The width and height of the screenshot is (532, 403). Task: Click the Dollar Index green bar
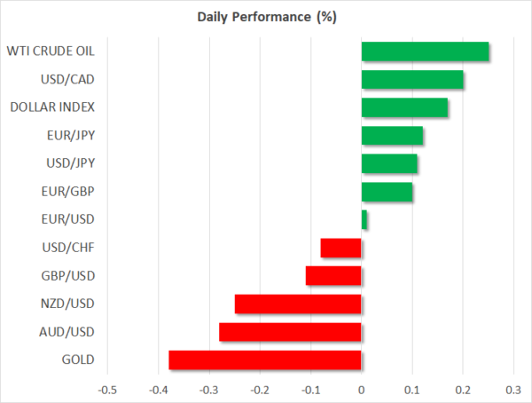(404, 108)
